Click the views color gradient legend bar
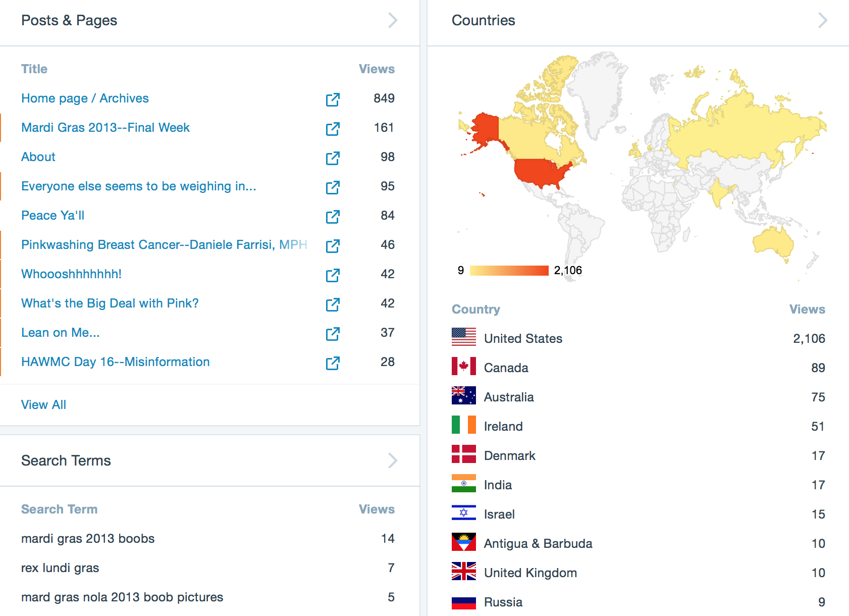This screenshot has height=616, width=849. pyautogui.click(x=509, y=271)
